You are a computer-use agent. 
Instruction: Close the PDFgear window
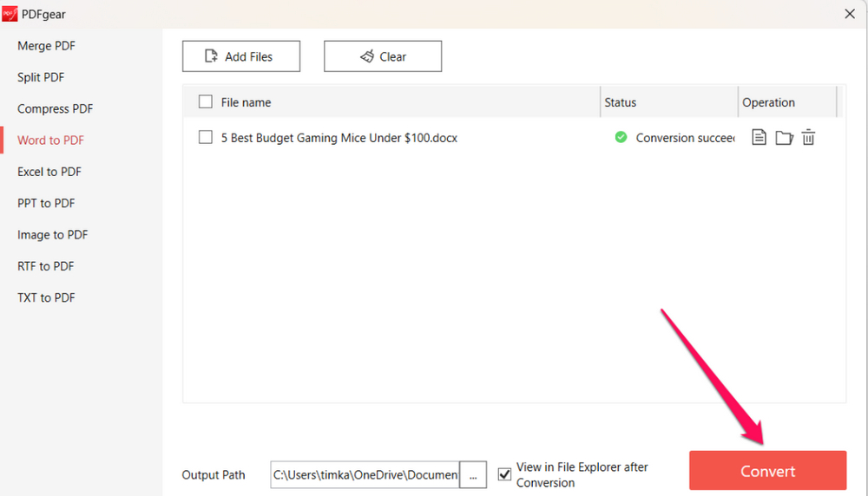(x=850, y=14)
